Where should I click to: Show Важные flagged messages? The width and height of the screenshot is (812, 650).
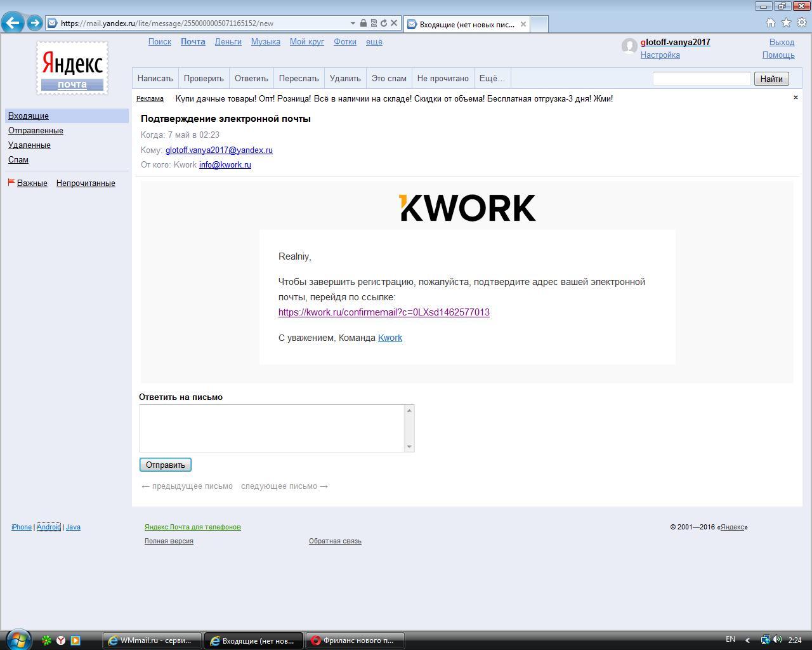tap(32, 183)
